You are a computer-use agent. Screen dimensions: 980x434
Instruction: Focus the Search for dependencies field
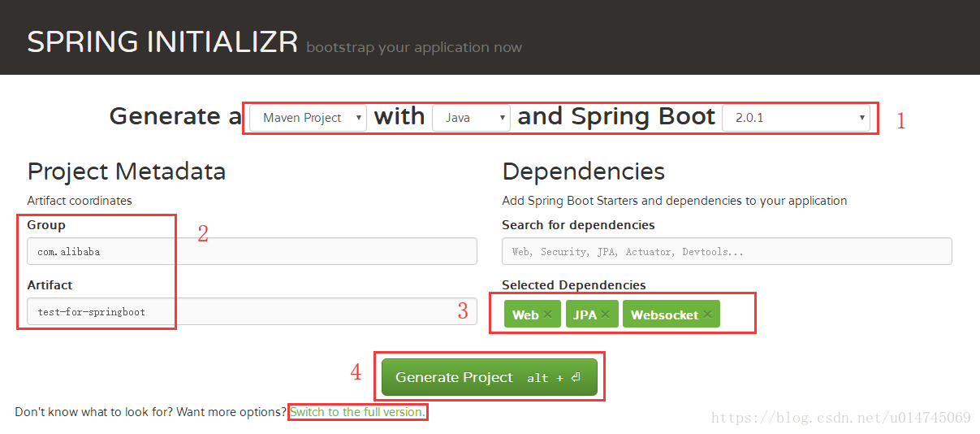727,251
